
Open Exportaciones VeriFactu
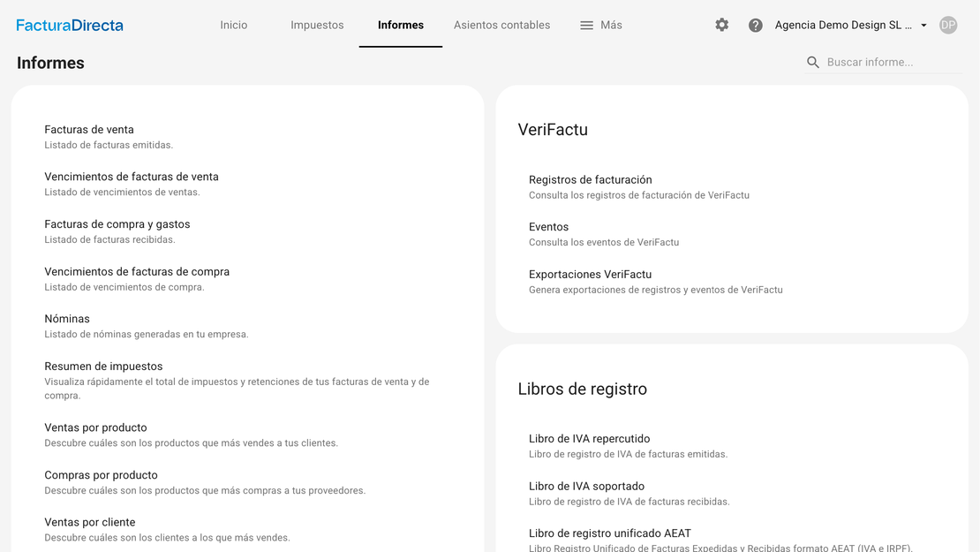(590, 275)
